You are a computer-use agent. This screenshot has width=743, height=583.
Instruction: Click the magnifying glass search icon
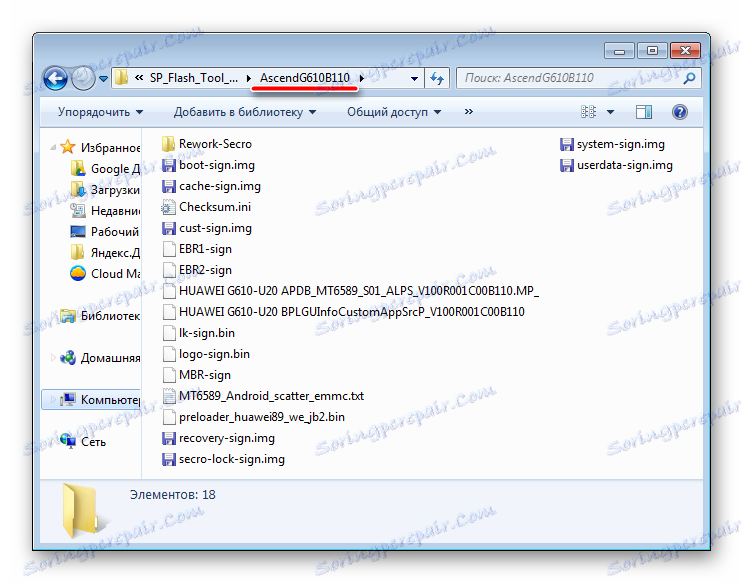click(690, 78)
